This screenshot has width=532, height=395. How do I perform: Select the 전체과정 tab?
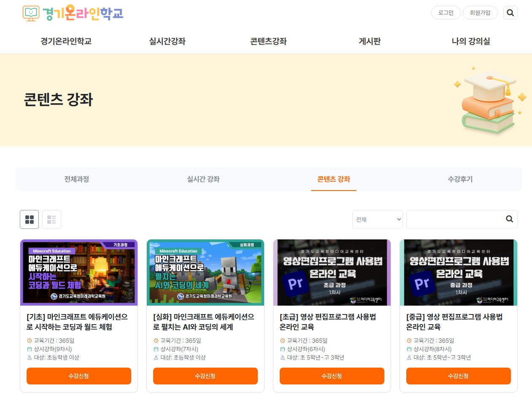click(76, 179)
